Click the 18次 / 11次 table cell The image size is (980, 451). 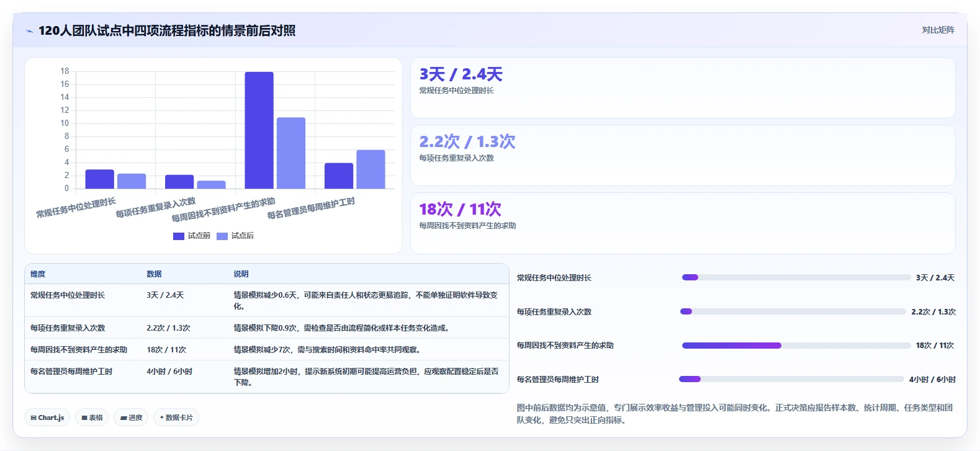tap(166, 350)
